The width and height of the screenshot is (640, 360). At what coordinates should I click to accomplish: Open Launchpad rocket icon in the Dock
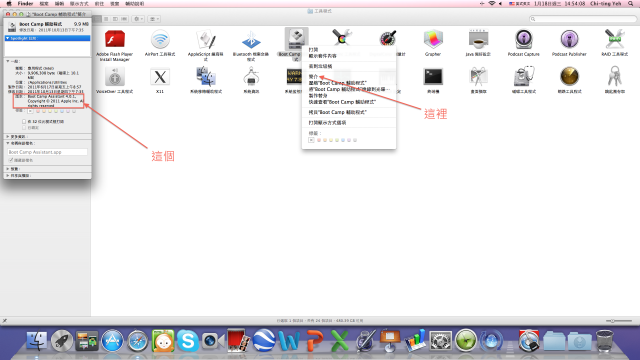coord(62,341)
